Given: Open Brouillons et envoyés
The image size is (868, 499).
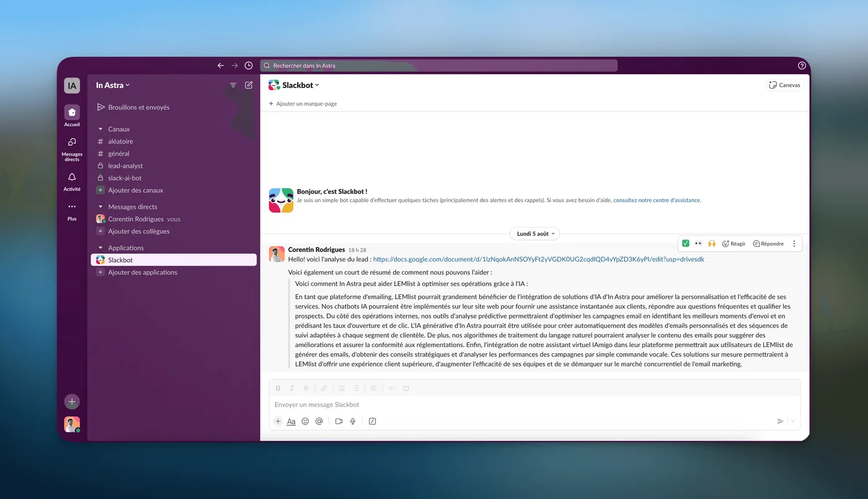Looking at the screenshot, I should tap(133, 107).
